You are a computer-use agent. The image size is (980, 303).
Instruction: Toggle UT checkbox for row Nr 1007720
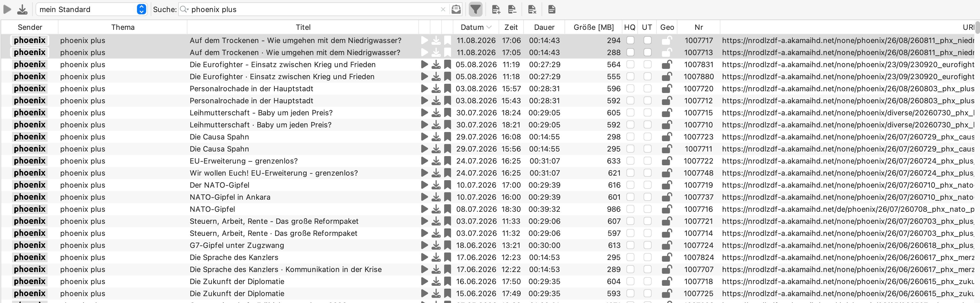pos(648,89)
